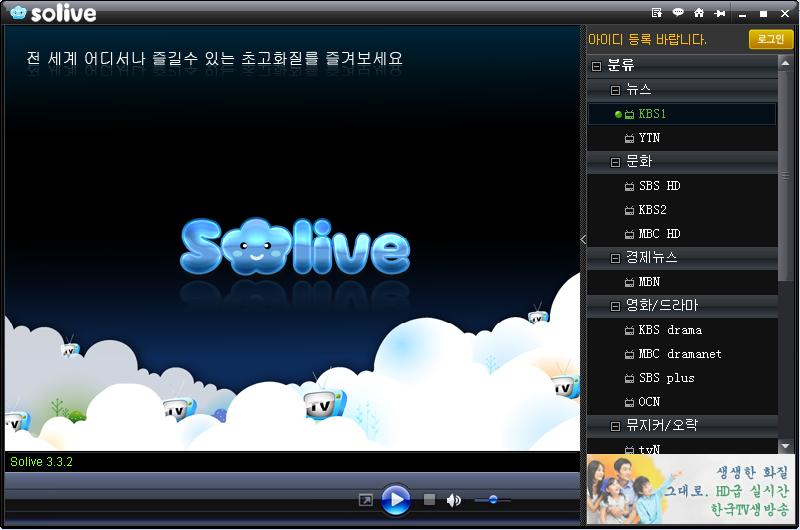Collapse the 뉴스 category
This screenshot has height=530, width=800.
(x=615, y=90)
